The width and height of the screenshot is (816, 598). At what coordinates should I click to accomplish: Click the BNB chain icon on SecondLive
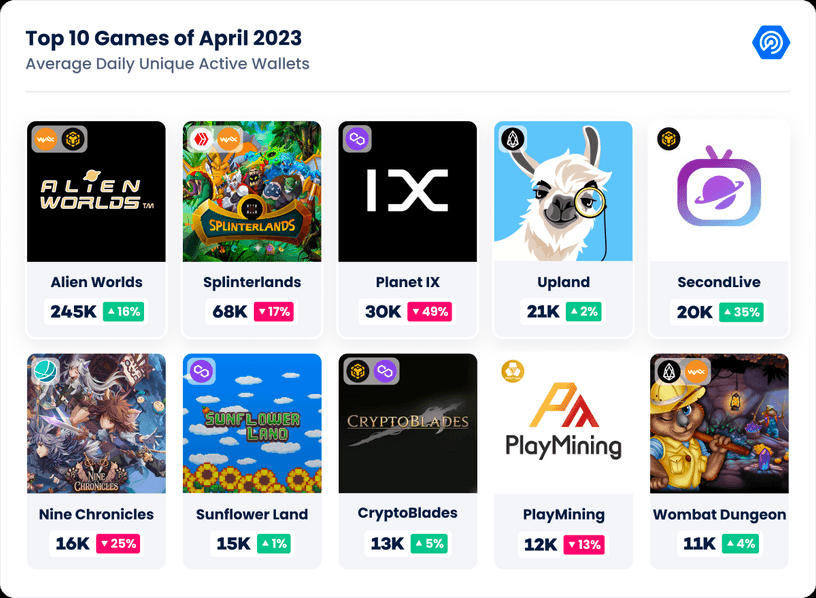(669, 139)
